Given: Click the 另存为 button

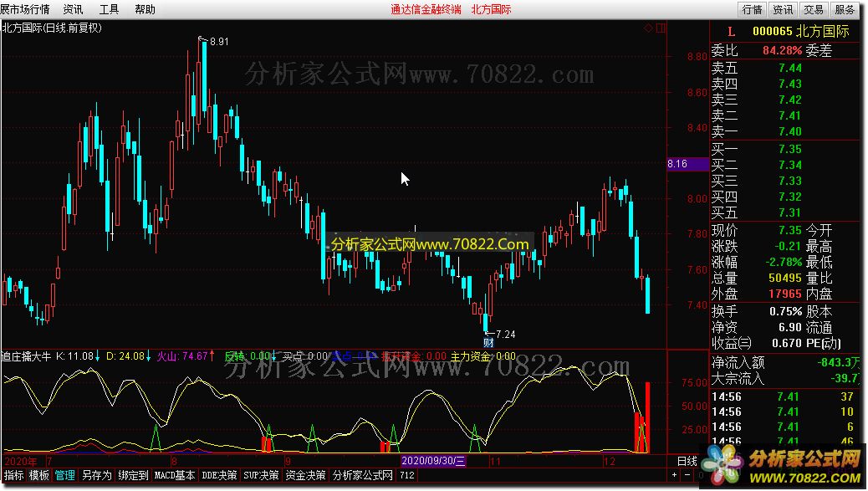Looking at the screenshot, I should 97,475.
